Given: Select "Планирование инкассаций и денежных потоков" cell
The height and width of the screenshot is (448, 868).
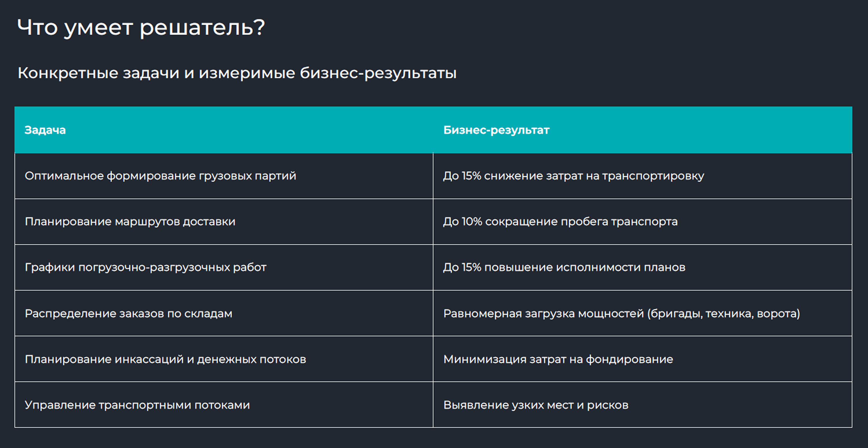Looking at the screenshot, I should (165, 359).
